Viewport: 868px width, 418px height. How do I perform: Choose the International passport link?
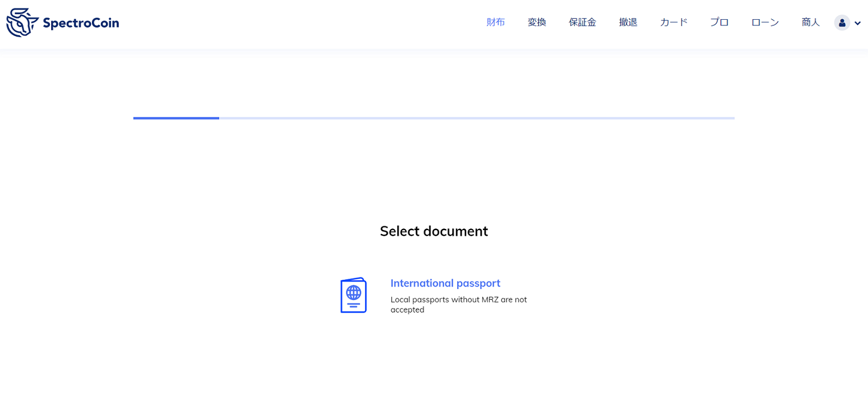point(445,283)
